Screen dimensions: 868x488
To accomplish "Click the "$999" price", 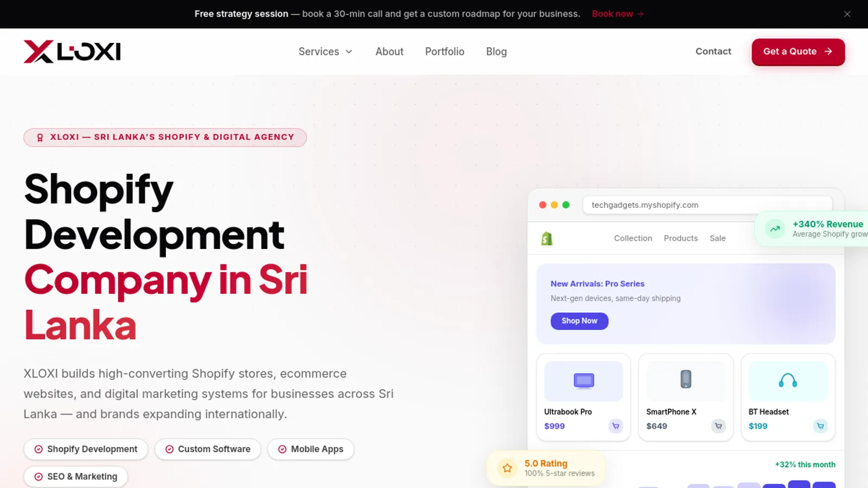I will click(x=554, y=426).
